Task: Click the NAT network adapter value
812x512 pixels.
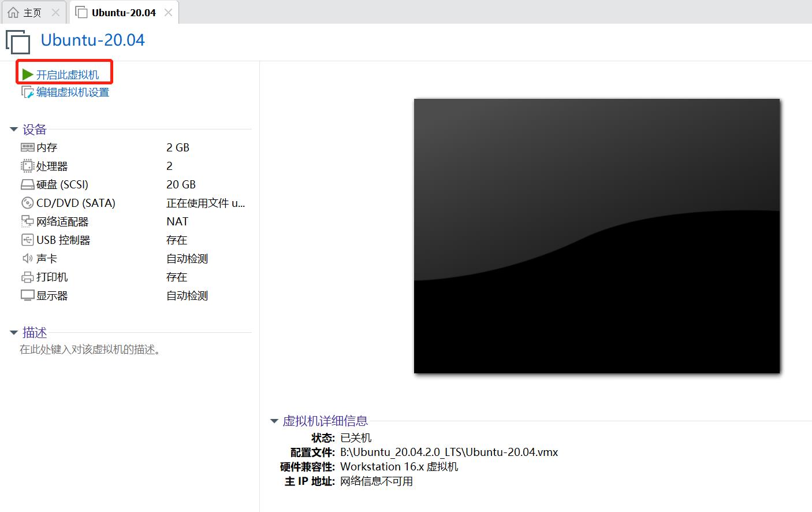Action: tap(177, 221)
